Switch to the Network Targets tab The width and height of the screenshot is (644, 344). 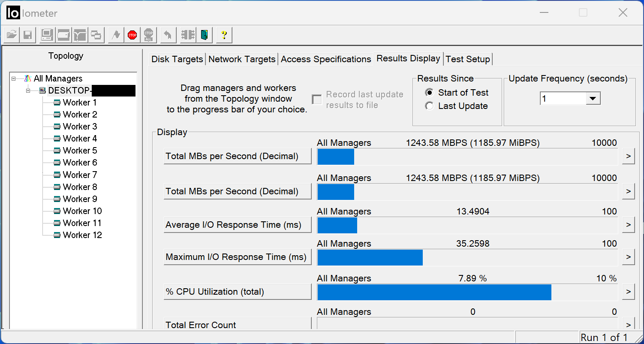tap(242, 59)
